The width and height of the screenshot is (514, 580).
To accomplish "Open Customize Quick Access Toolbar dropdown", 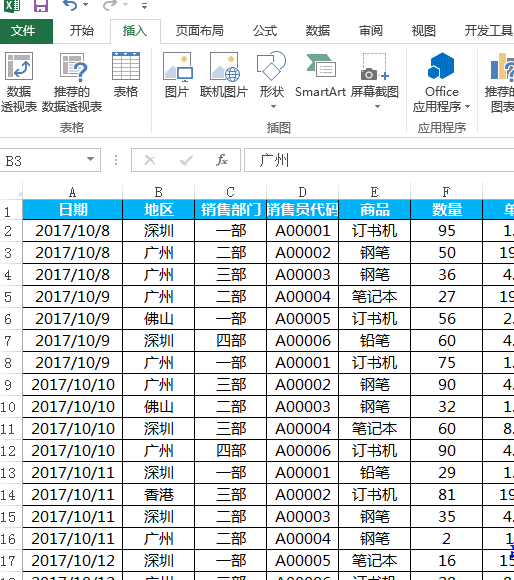I will click(145, 6).
